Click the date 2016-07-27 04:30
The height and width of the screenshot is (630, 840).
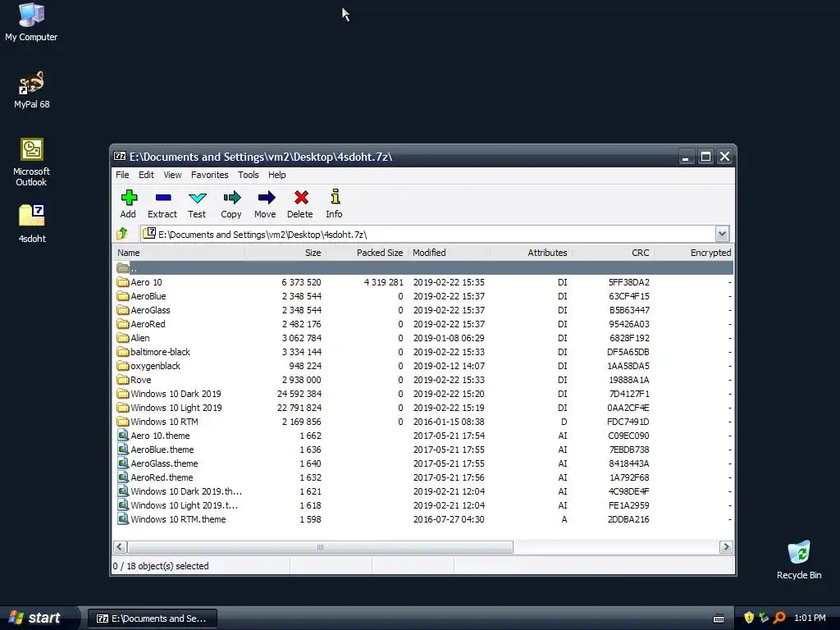point(449,519)
